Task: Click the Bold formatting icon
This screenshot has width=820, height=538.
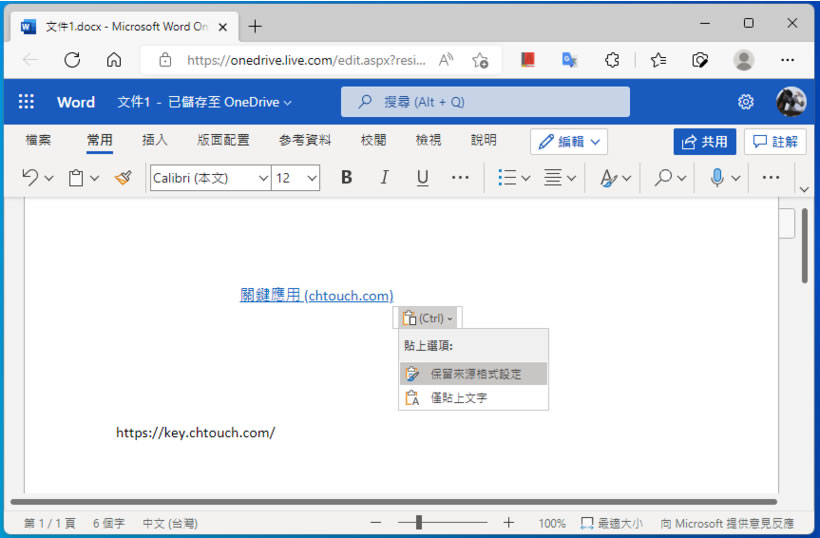Action: [347, 178]
